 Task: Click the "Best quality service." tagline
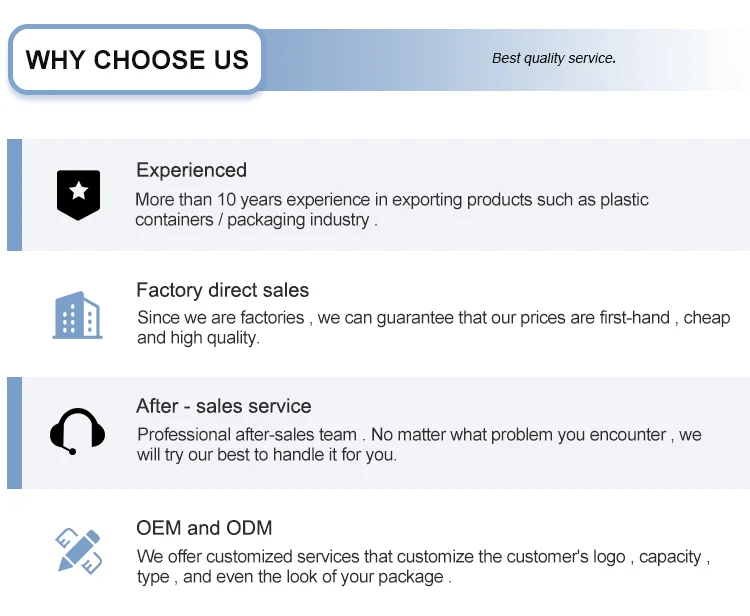tap(553, 58)
